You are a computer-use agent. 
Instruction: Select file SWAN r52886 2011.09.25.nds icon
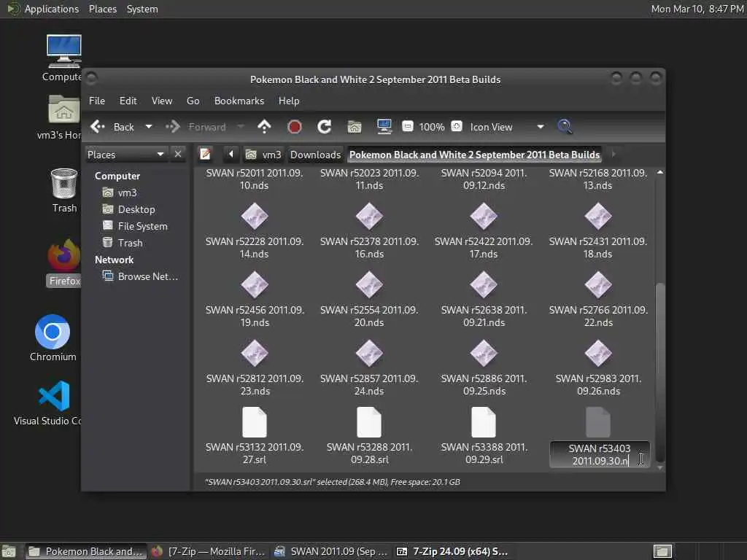484,354
